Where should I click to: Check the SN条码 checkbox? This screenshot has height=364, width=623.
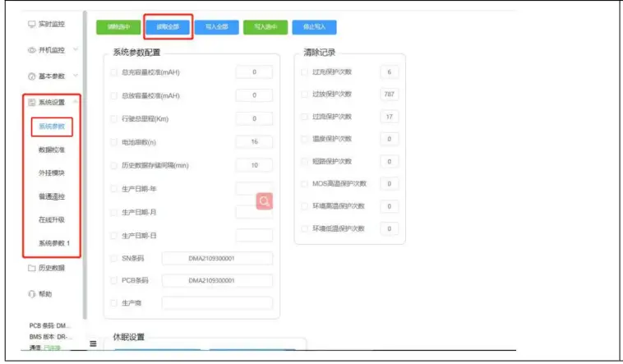pyautogui.click(x=113, y=258)
